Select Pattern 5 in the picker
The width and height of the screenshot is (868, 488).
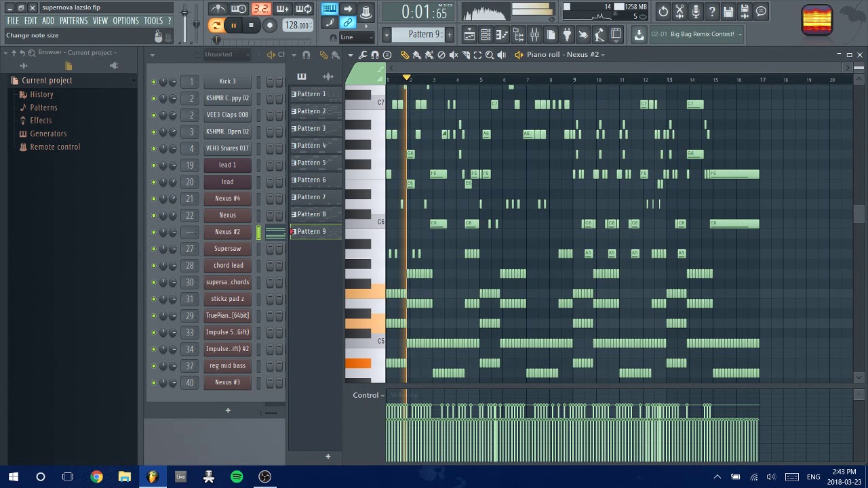coord(315,163)
